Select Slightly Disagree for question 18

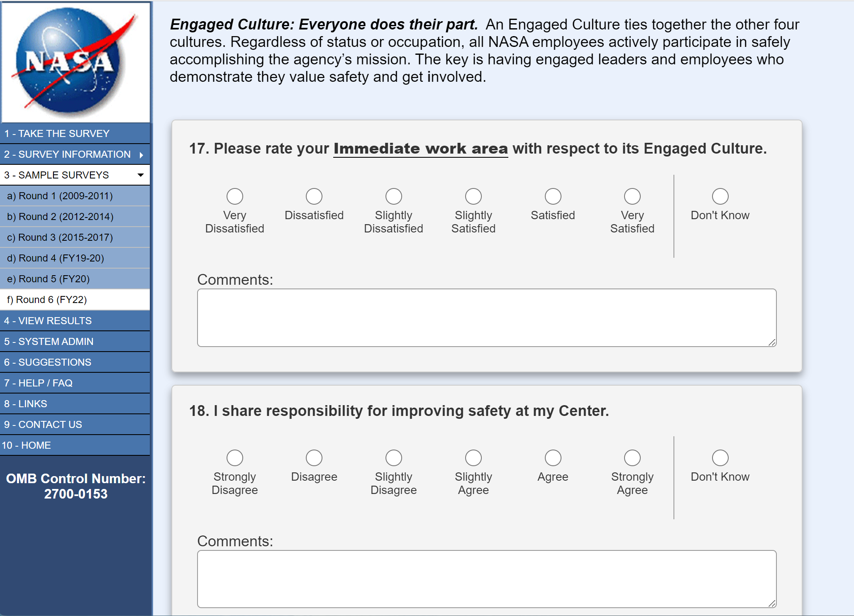393,458
